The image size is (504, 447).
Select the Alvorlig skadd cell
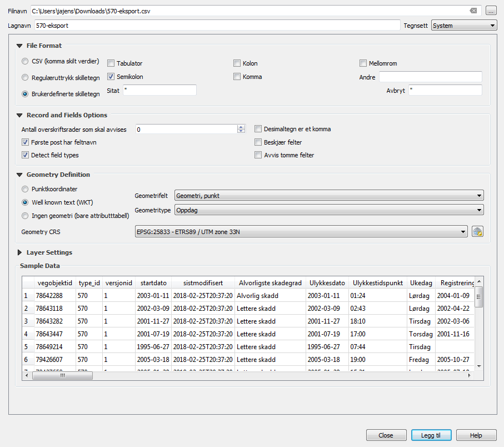[x=270, y=296]
